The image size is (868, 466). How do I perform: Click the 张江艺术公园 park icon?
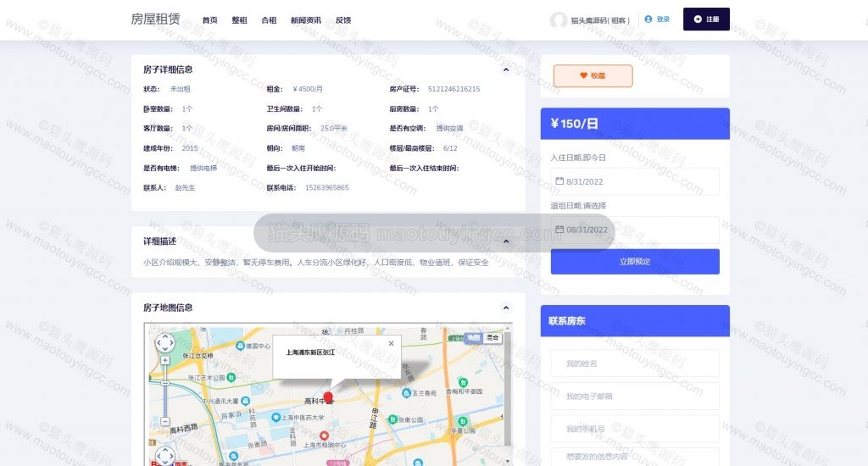pos(231,377)
